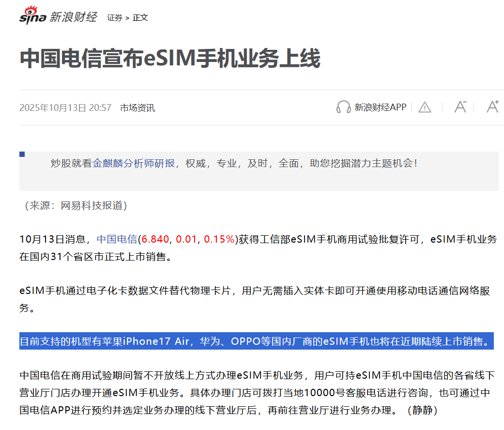The width and height of the screenshot is (504, 430).
Task: Click the paragraph starting eSIM手机通过电子化卡
Action: tap(254, 299)
